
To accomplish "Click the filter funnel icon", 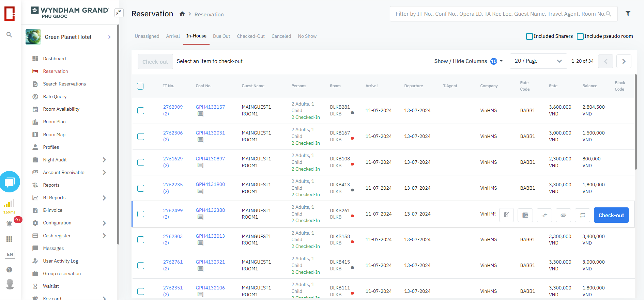I will coord(628,14).
